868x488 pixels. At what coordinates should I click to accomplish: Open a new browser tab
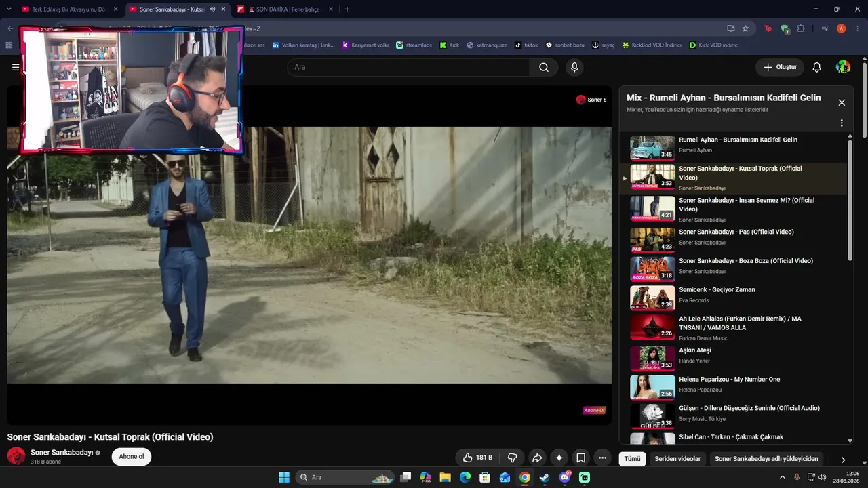[347, 9]
